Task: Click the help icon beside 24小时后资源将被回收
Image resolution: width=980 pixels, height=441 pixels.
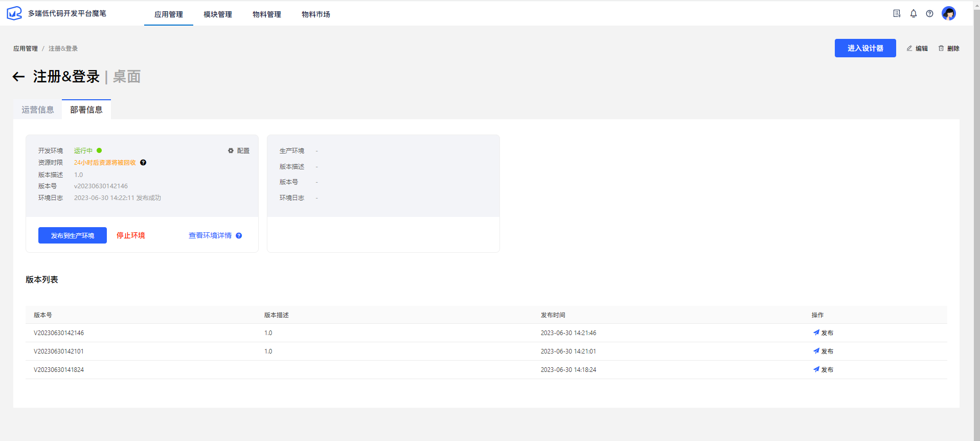Action: coord(143,163)
